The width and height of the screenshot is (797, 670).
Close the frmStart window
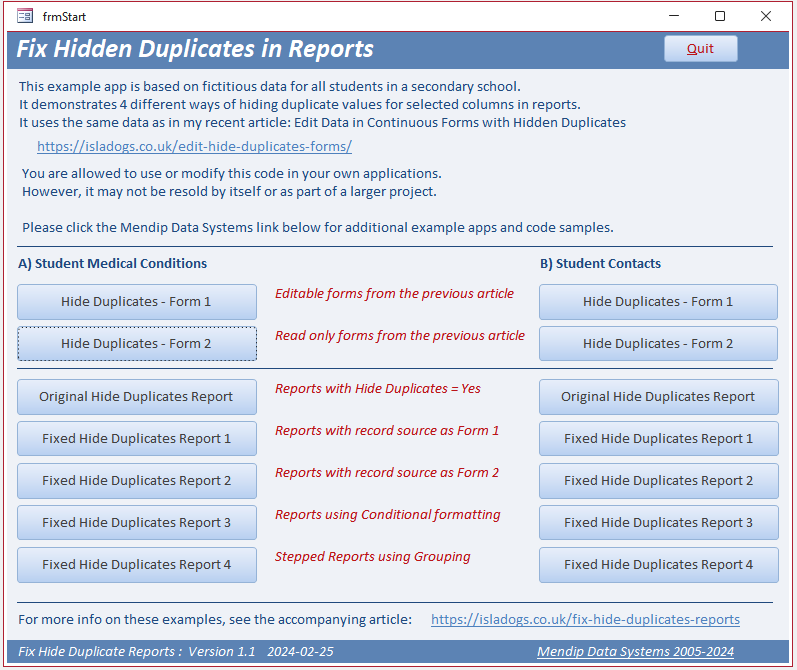pos(766,16)
